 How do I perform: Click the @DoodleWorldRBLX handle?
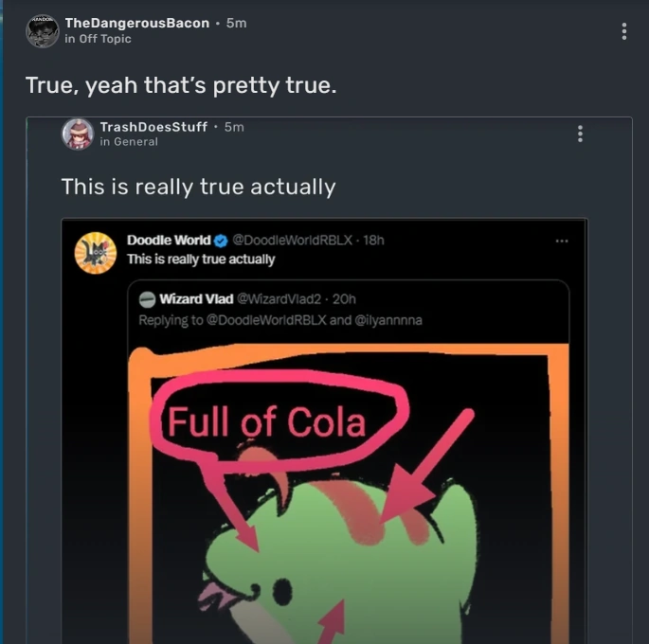point(292,240)
